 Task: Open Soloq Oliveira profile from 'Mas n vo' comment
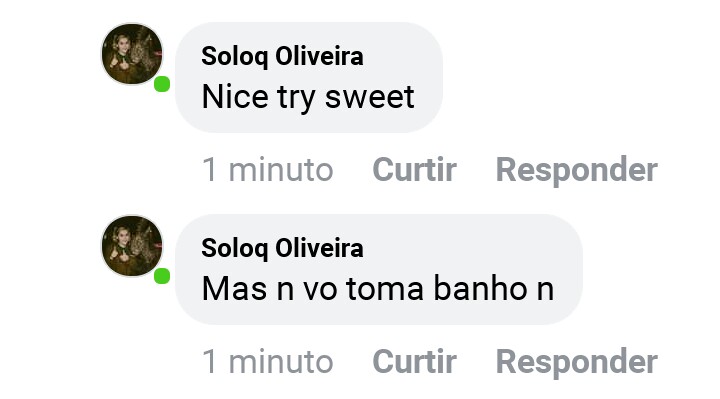(282, 248)
